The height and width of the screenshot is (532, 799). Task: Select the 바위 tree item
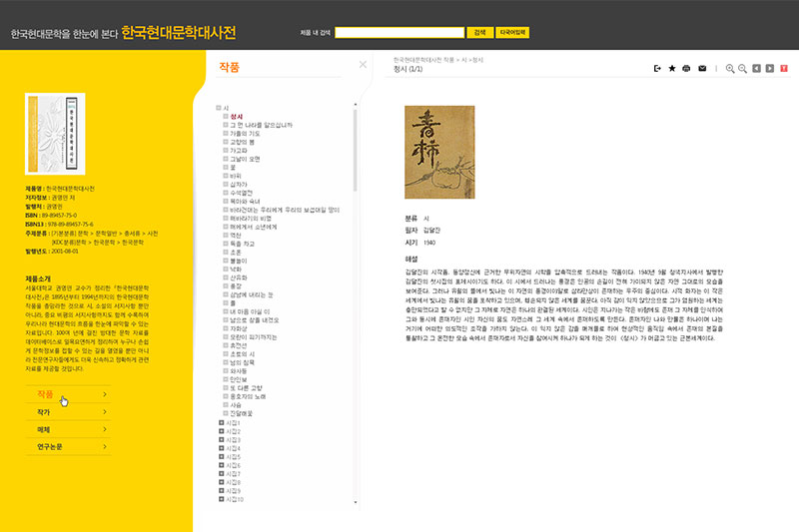pos(236,176)
